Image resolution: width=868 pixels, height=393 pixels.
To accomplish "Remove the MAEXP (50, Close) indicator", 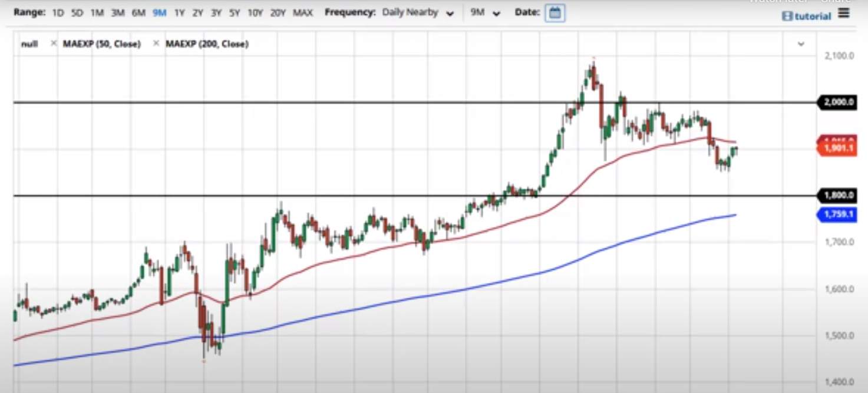I will pos(156,44).
